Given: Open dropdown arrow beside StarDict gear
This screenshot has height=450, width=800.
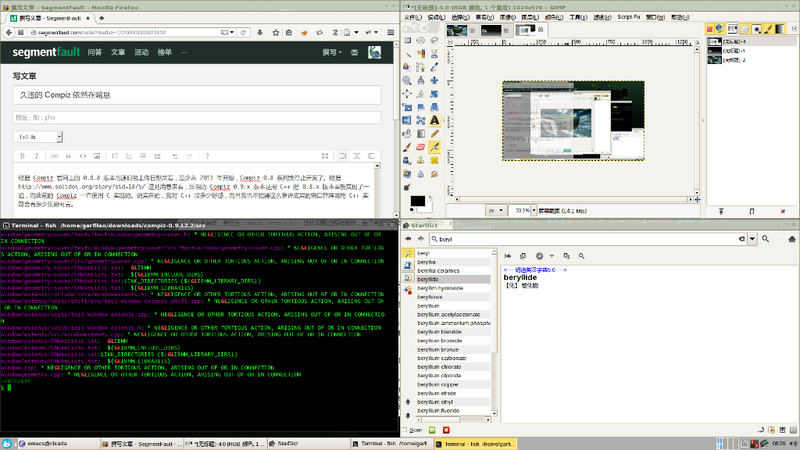Looking at the screenshot, I should [552, 256].
